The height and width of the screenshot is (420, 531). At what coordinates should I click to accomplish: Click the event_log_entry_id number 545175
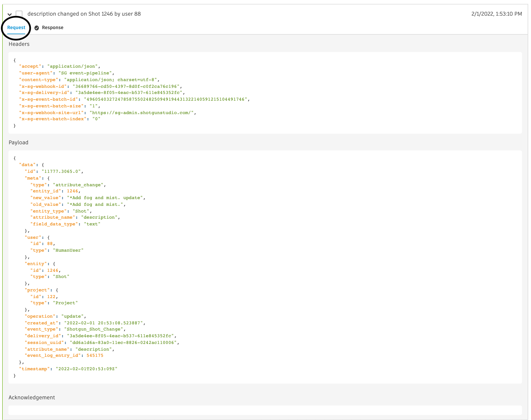click(95, 355)
